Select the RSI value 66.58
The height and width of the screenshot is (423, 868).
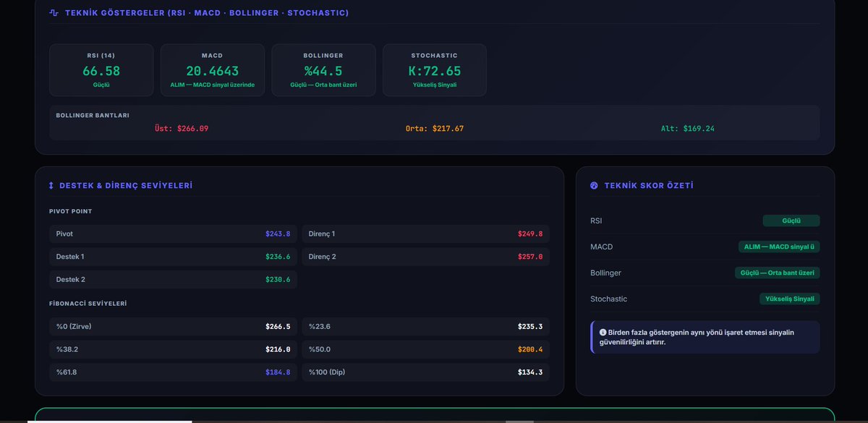101,71
